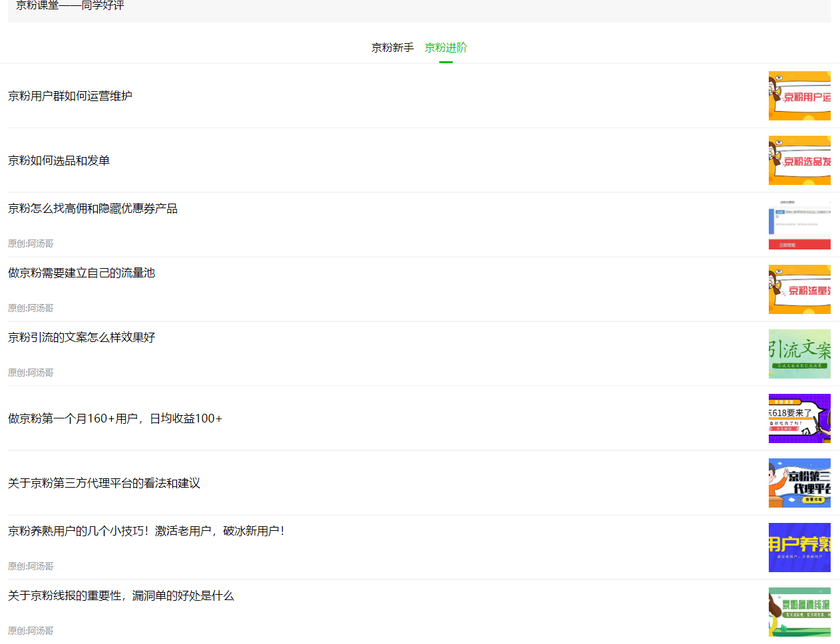Click the green 京粉线报 thumbnail image
The height and width of the screenshot is (644, 840).
pos(799,612)
